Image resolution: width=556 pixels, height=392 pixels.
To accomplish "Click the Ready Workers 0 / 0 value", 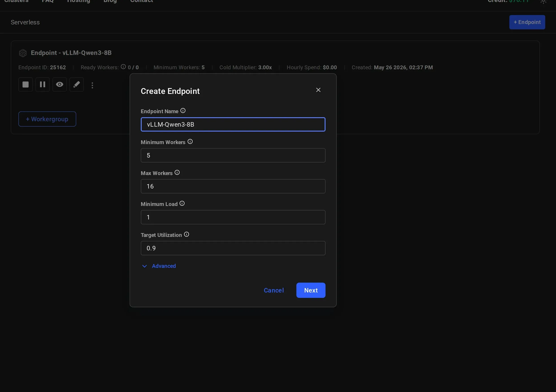I will click(133, 67).
